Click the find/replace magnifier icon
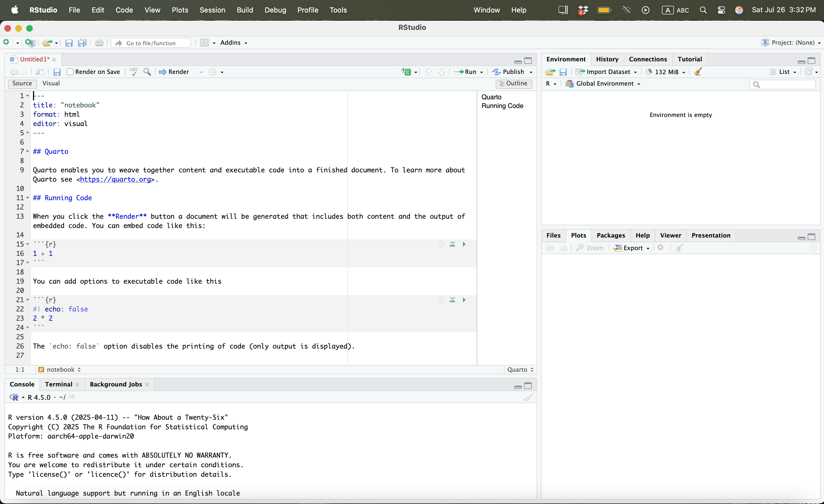Image resolution: width=824 pixels, height=504 pixels. pos(147,72)
